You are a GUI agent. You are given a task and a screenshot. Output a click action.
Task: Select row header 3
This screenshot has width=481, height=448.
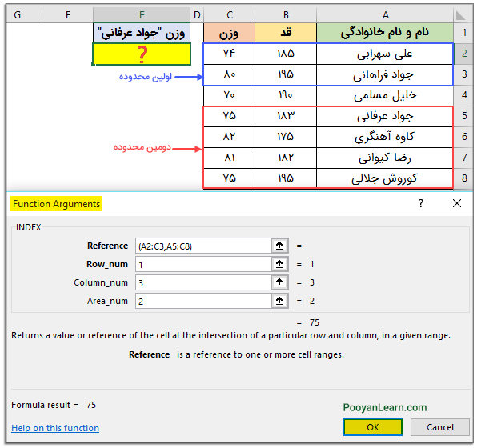tap(463, 74)
